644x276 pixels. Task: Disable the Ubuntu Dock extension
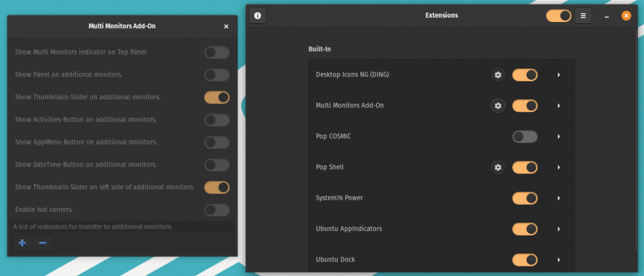click(525, 259)
